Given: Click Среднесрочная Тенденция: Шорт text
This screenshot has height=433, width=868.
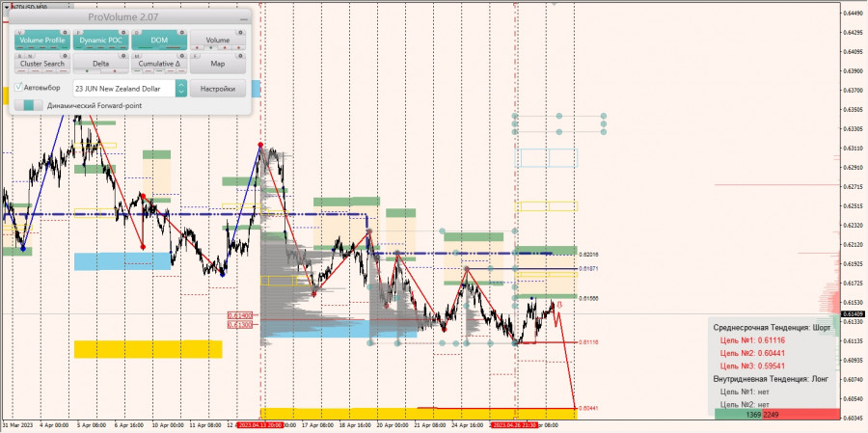Looking at the screenshot, I should click(772, 328).
